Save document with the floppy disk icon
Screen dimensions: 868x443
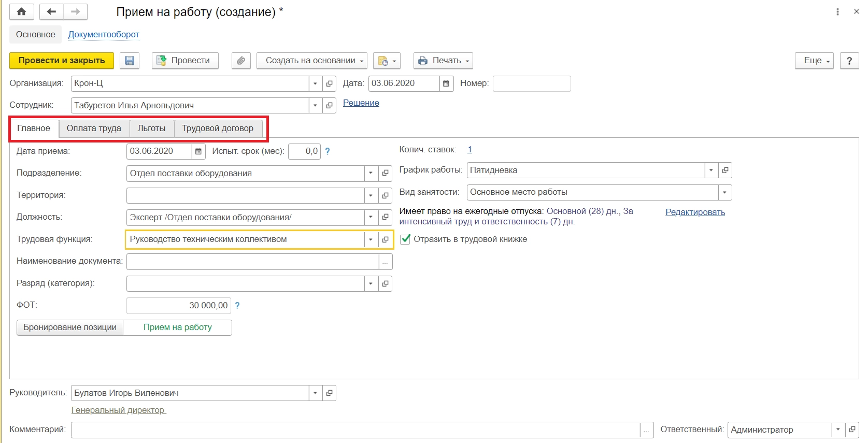click(x=130, y=61)
